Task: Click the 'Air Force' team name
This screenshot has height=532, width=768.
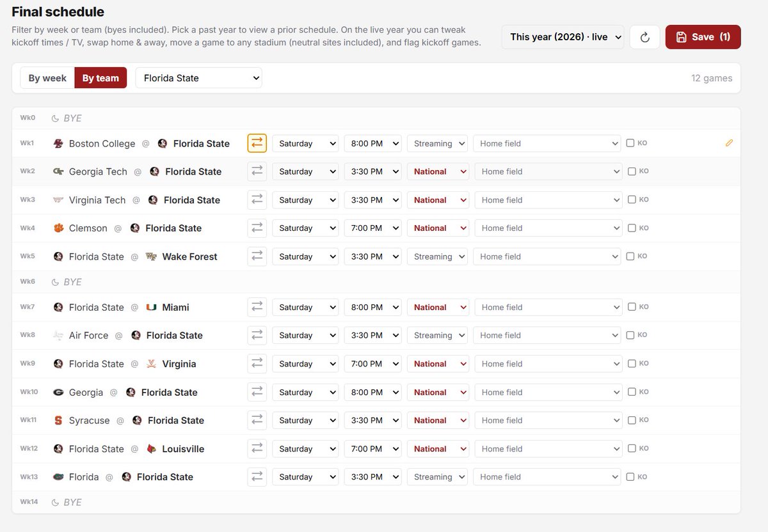Action: click(88, 335)
